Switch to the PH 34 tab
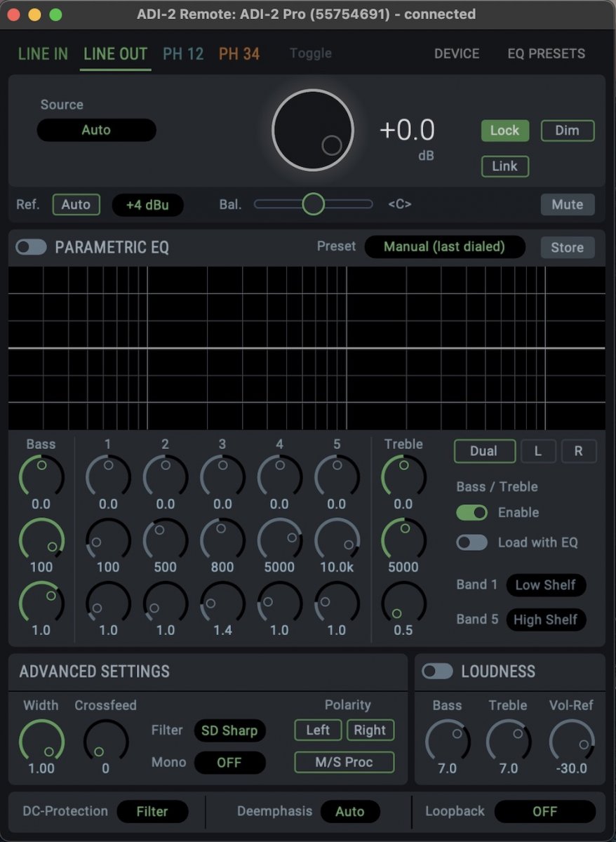The height and width of the screenshot is (842, 616). 239,54
